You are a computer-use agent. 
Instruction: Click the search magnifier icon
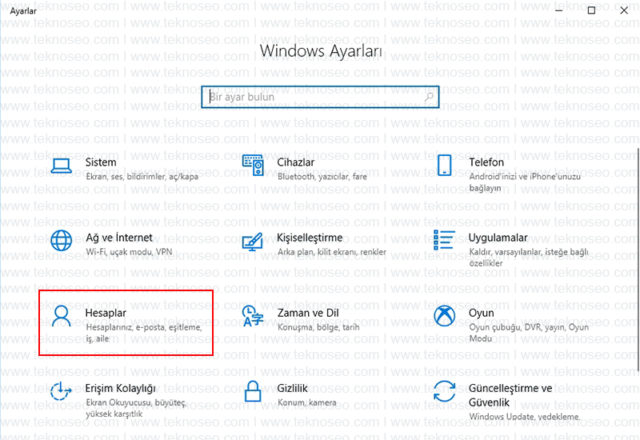pos(429,97)
